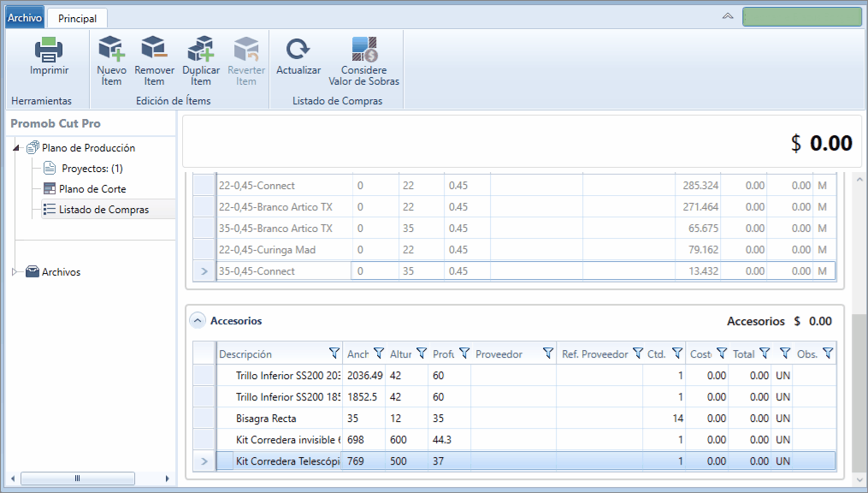Select the Archivos folder item

pos(61,272)
